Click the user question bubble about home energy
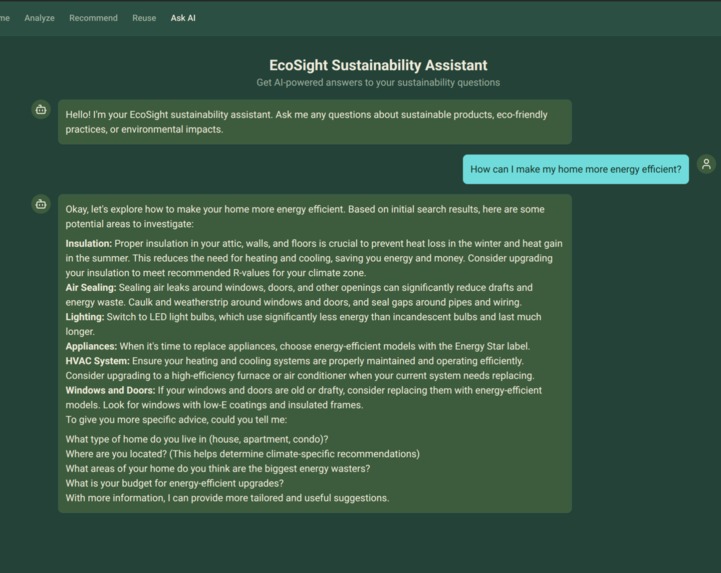Image resolution: width=721 pixels, height=573 pixels. (576, 169)
